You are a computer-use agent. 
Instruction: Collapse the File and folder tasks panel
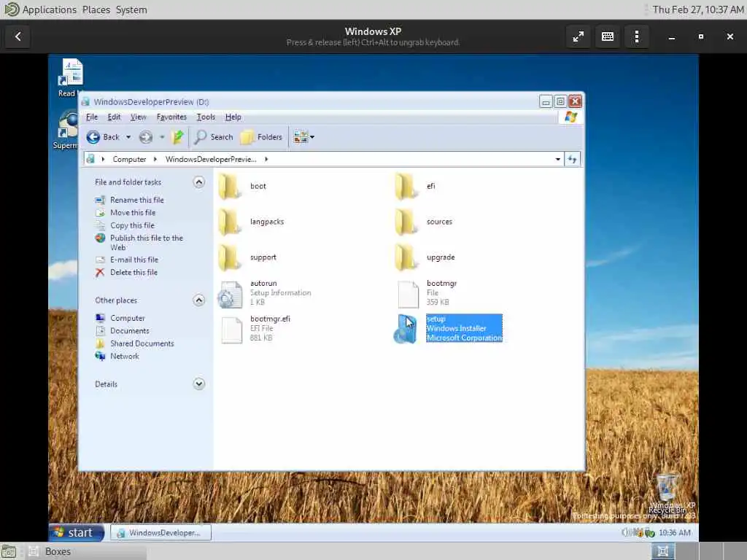point(199,182)
